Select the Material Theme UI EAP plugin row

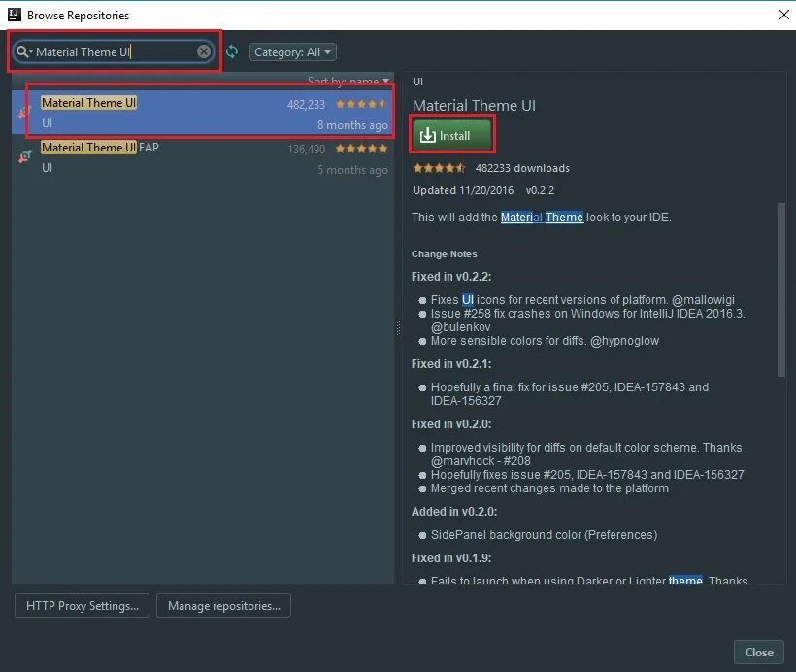tap(203, 157)
